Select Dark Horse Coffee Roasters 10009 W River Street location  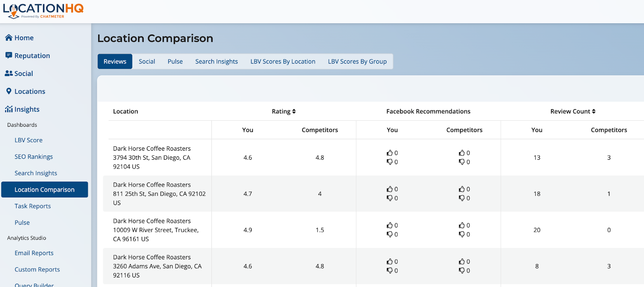pyautogui.click(x=156, y=230)
